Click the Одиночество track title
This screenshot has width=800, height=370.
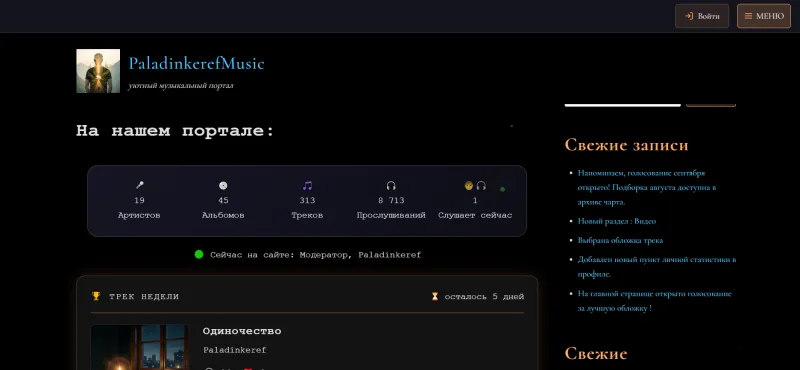(242, 331)
